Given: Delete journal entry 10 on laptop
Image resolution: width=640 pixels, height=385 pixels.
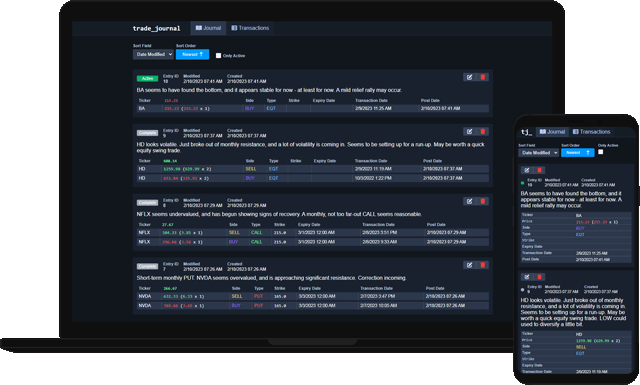Looking at the screenshot, I should coord(482,77).
